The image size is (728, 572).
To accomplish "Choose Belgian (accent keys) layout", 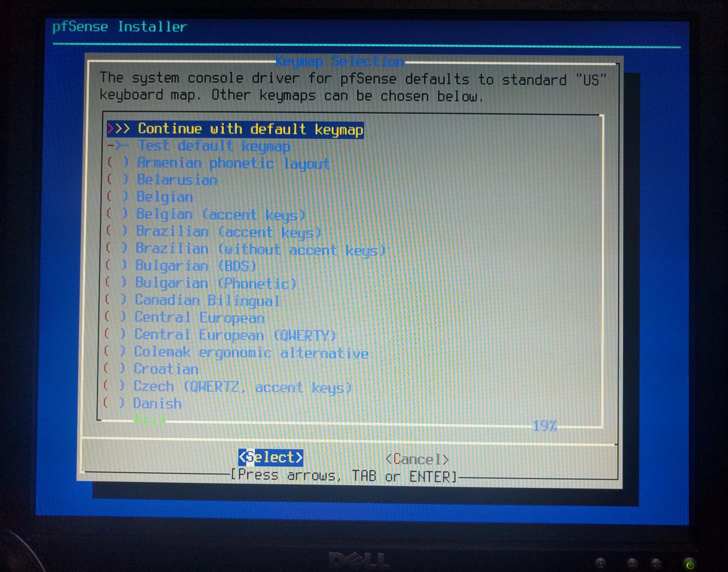I will [x=221, y=214].
